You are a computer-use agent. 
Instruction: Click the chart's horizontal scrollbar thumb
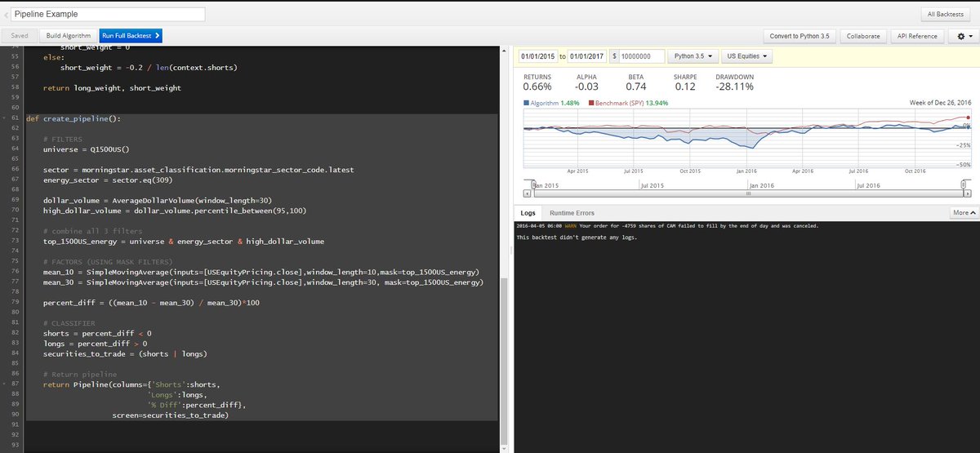coord(748,194)
